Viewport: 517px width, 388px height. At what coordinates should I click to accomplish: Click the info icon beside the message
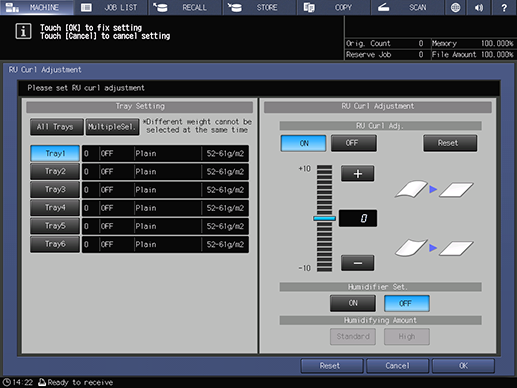coord(23,31)
